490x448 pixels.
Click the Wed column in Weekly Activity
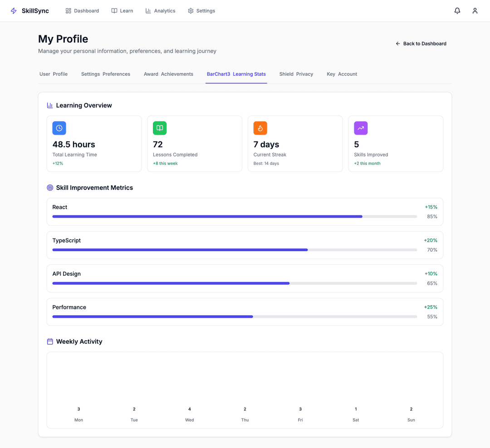point(190,414)
